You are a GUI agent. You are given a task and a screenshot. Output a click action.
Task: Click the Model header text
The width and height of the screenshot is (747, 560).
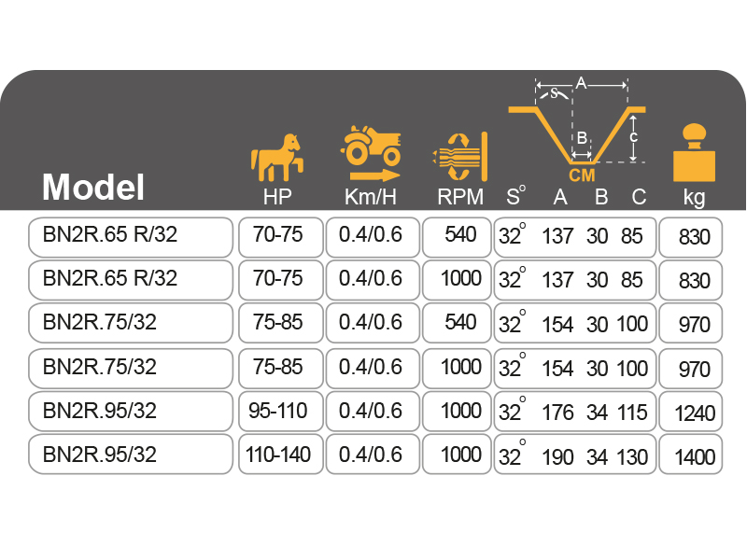point(93,187)
